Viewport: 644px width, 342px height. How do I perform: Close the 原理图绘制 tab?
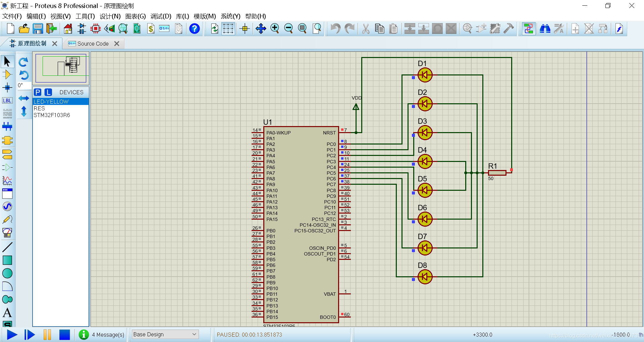pos(55,44)
